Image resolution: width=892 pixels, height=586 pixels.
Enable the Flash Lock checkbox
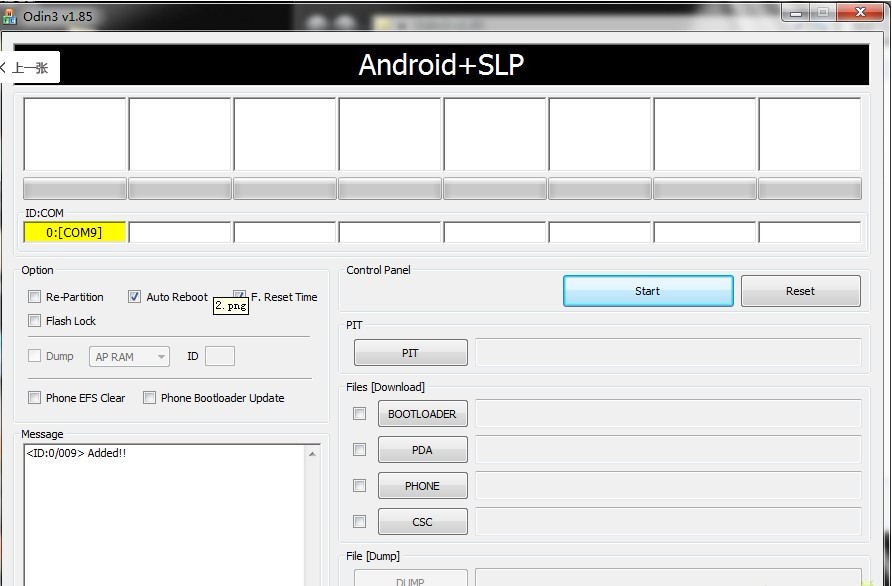pos(35,320)
